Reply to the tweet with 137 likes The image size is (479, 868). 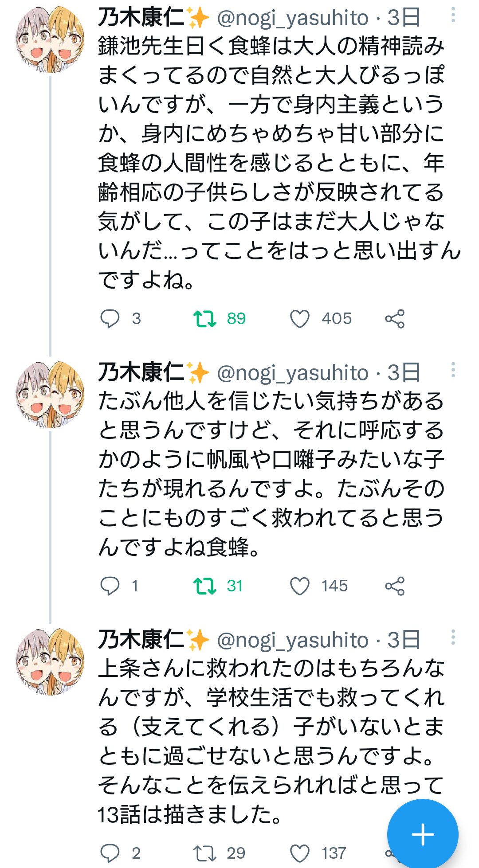(110, 853)
